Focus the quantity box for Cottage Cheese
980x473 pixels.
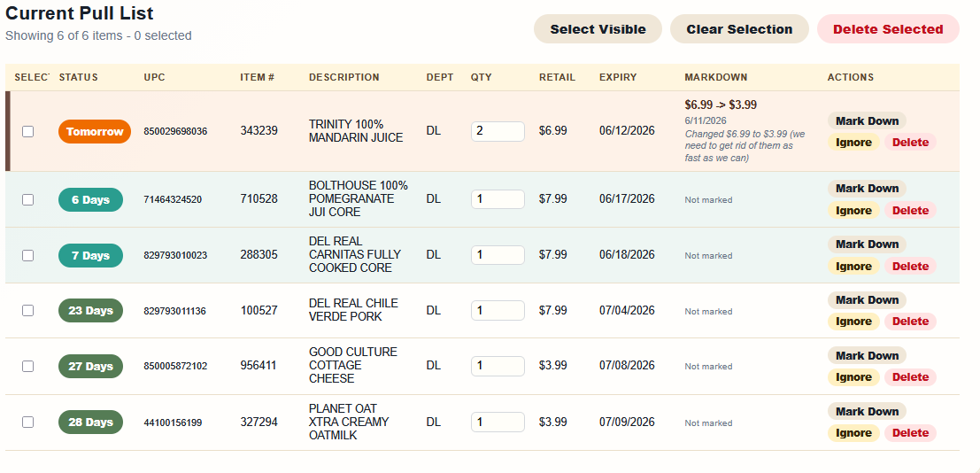point(498,366)
